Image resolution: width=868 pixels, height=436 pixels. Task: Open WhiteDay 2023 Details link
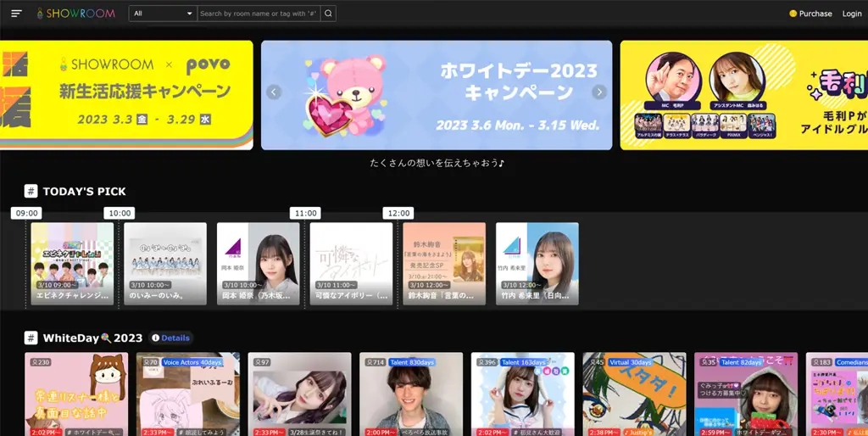(171, 338)
